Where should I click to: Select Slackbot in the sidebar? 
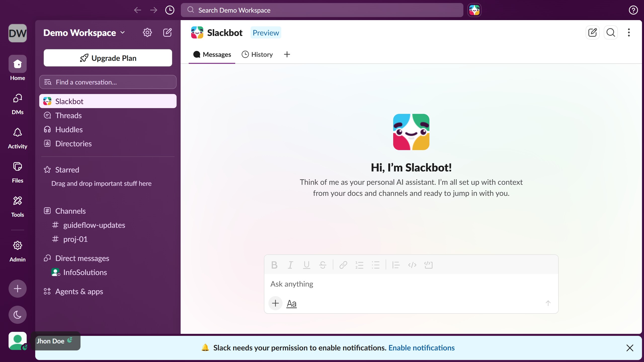108,101
